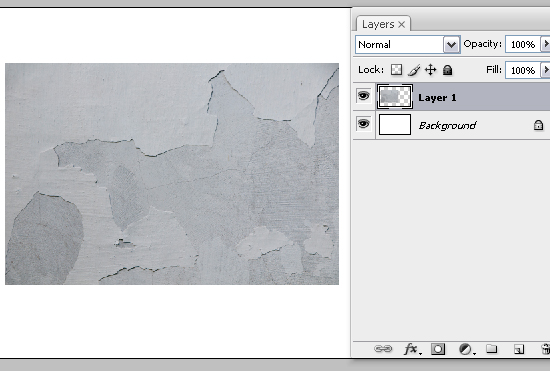
Task: Close the Layers tab with X
Action: coord(402,25)
